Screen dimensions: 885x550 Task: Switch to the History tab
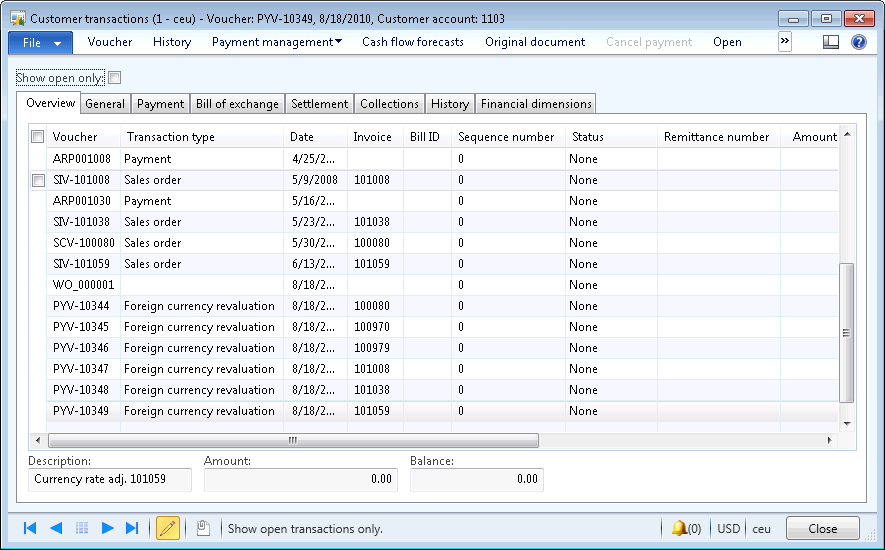[x=450, y=104]
